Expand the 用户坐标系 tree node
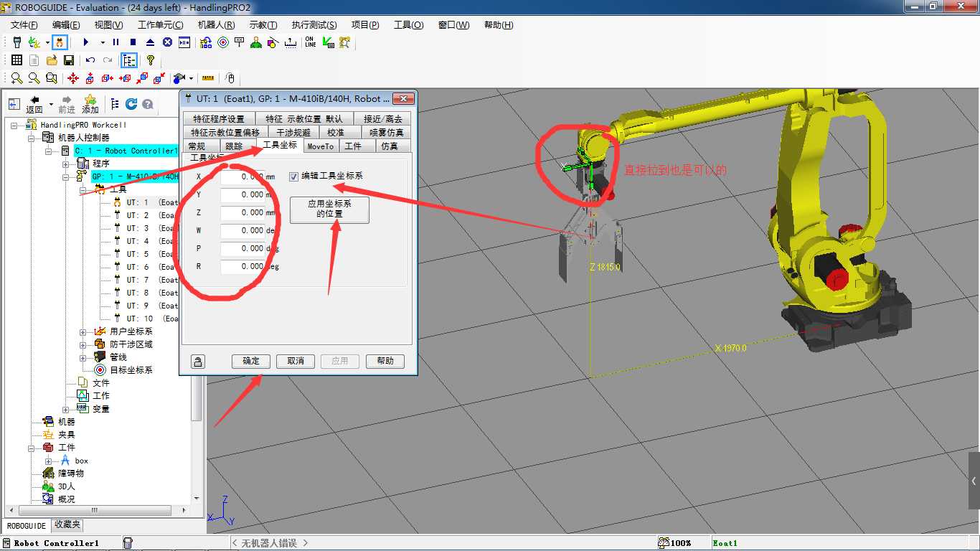 click(x=83, y=331)
